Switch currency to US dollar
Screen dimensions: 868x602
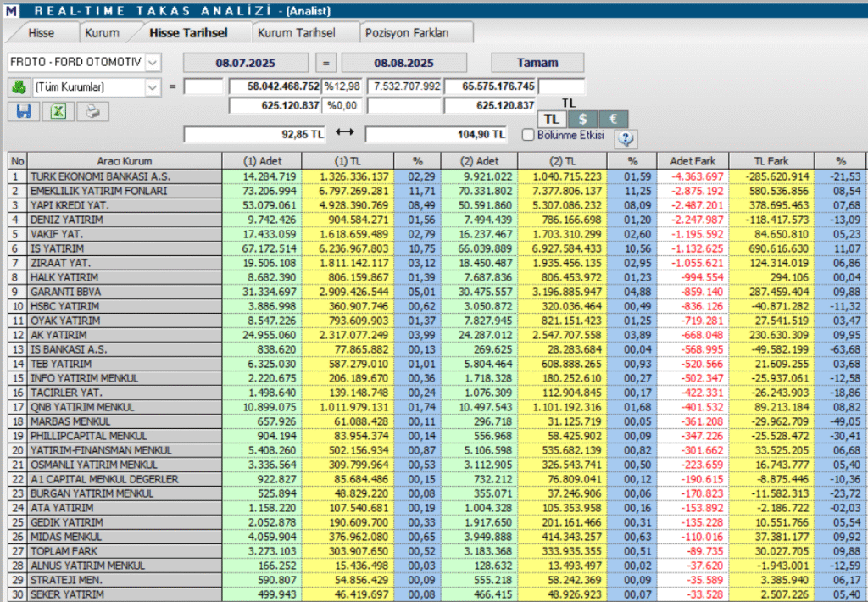tap(582, 120)
